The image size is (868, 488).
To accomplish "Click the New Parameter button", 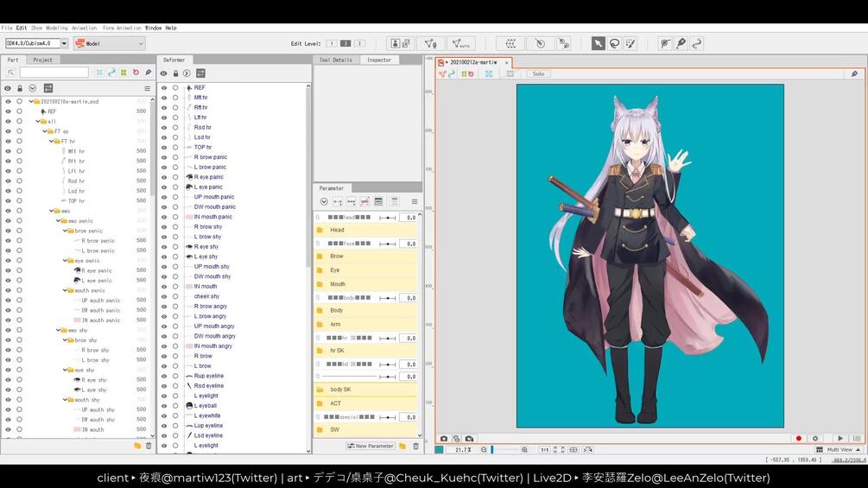I will [371, 446].
